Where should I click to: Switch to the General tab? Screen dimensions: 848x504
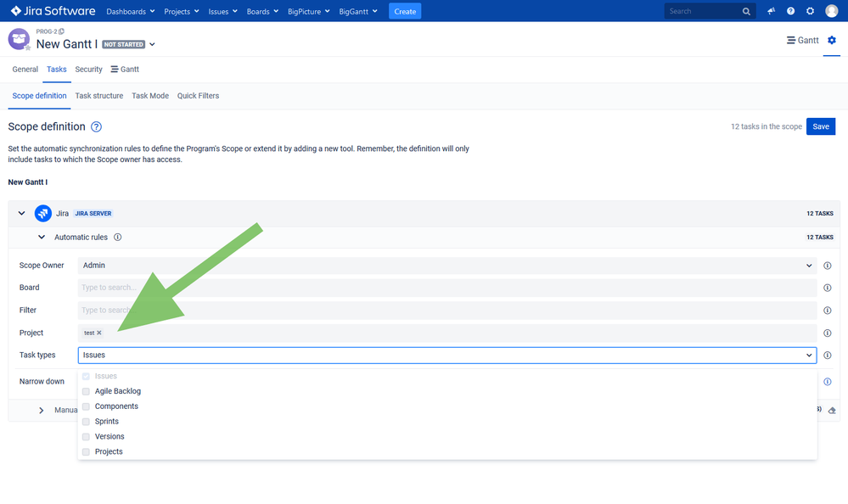tap(25, 70)
